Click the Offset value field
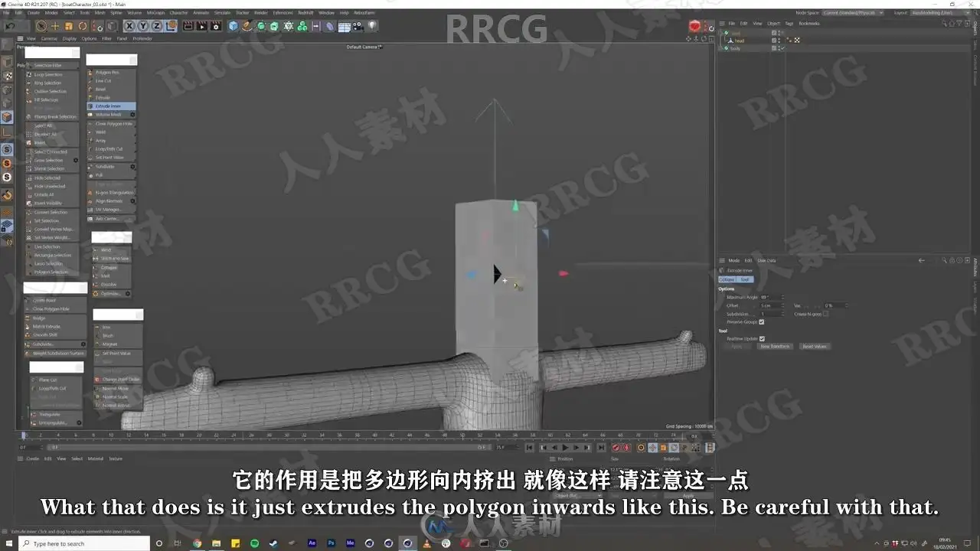 [771, 305]
